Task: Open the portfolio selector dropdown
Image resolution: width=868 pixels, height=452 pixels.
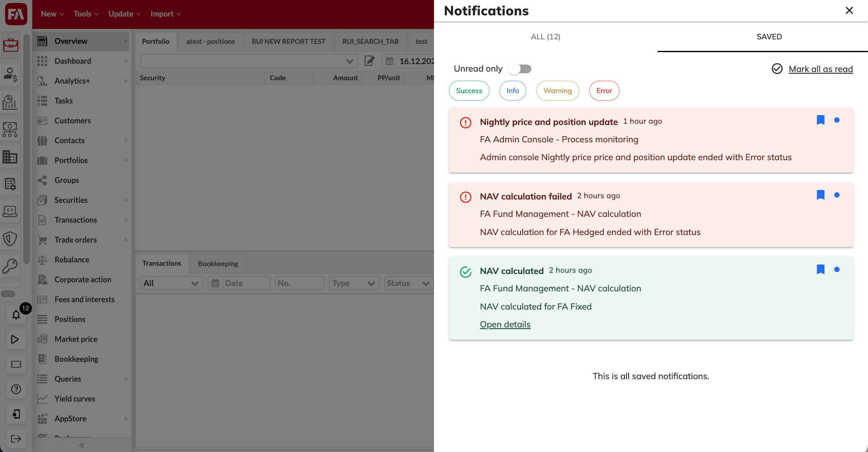Action: [249, 61]
